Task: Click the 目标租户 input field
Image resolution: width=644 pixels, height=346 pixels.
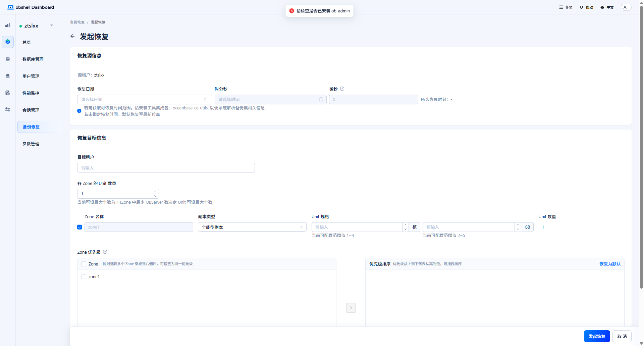Action: click(x=166, y=168)
